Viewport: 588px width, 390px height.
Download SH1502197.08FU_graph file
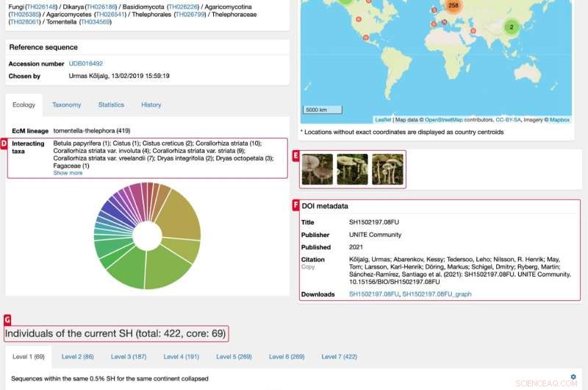click(x=437, y=294)
